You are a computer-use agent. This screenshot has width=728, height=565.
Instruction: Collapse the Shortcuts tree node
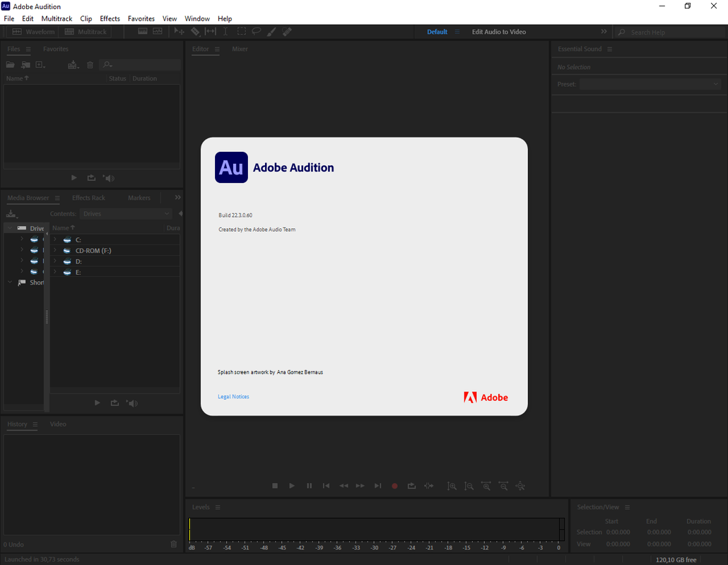pyautogui.click(x=10, y=282)
